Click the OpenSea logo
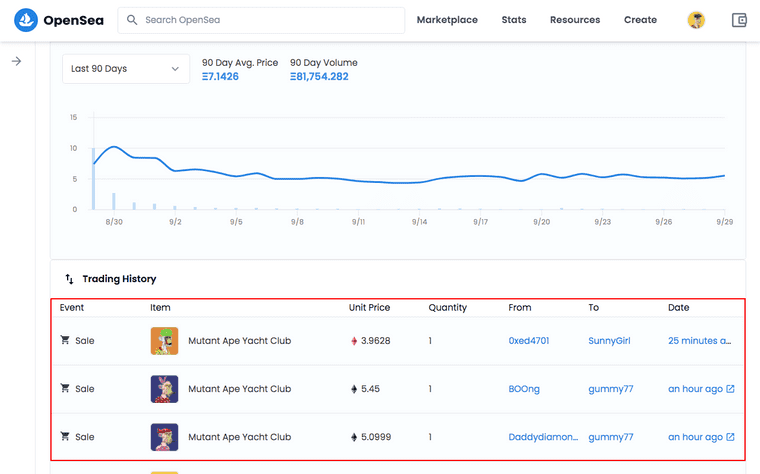The image size is (760, 474). click(x=59, y=20)
